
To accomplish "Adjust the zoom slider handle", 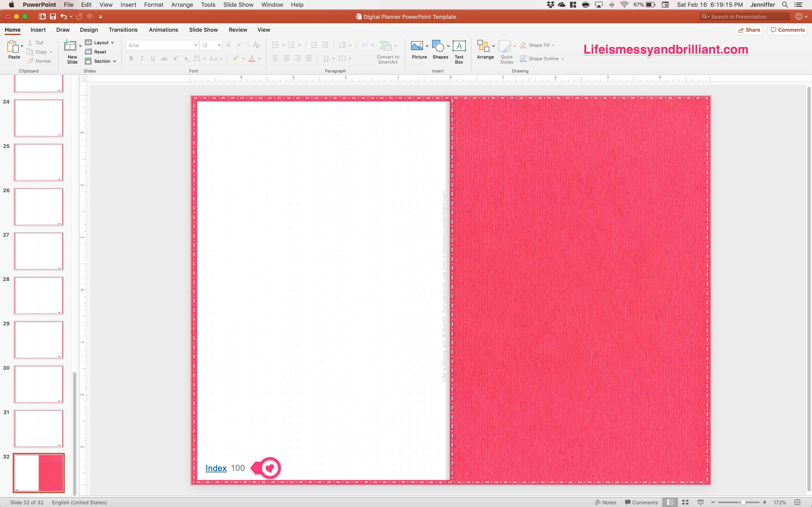I will click(x=743, y=502).
